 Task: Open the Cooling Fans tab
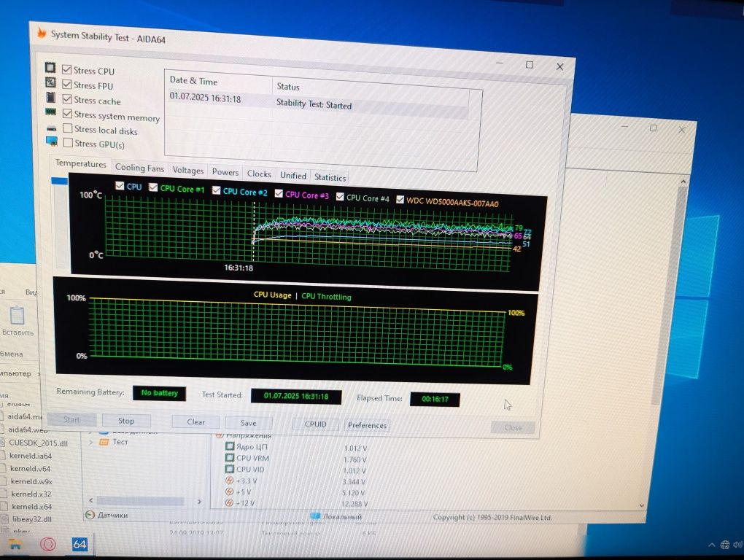(x=139, y=168)
